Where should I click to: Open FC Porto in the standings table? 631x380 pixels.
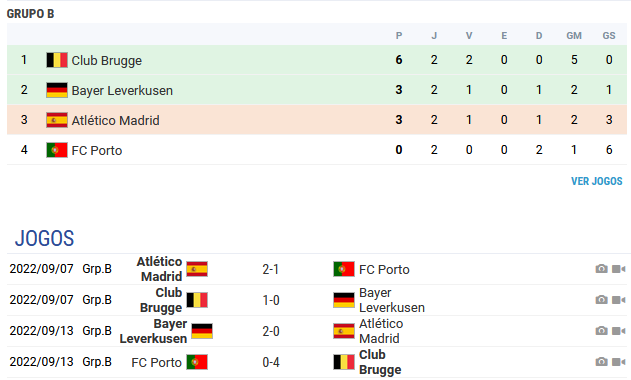97,151
